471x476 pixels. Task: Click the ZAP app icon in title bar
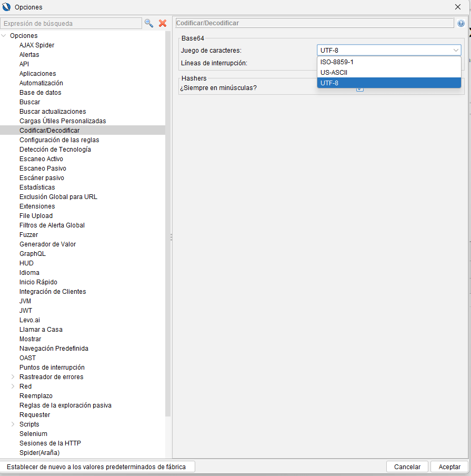(x=6, y=7)
